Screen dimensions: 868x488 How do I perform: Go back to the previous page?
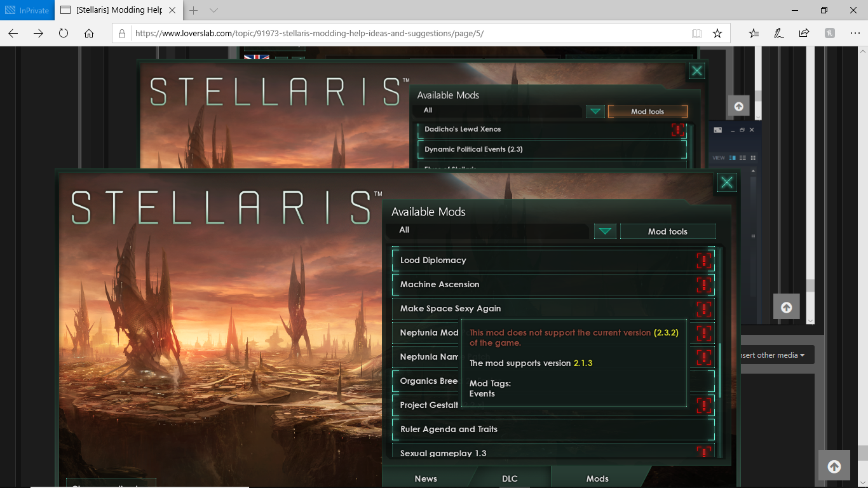[13, 33]
